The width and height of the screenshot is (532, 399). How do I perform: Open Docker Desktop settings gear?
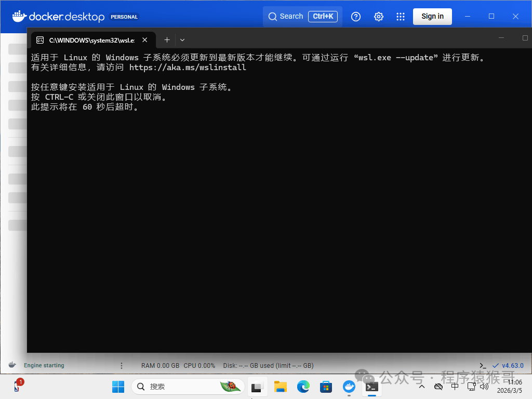[x=378, y=17]
